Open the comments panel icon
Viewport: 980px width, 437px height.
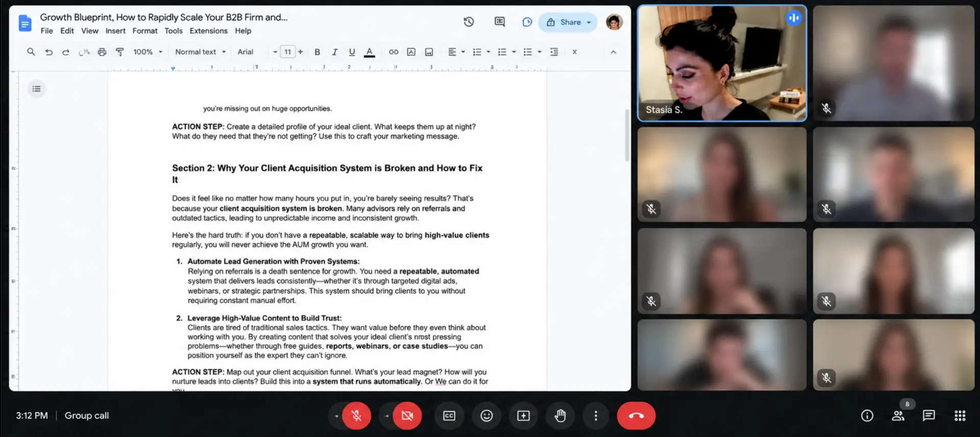(x=500, y=22)
